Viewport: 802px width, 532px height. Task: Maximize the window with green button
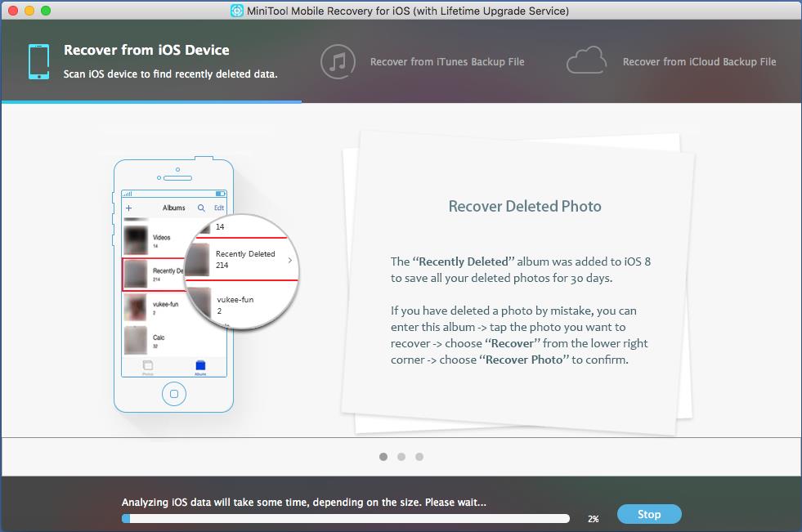pyautogui.click(x=46, y=11)
